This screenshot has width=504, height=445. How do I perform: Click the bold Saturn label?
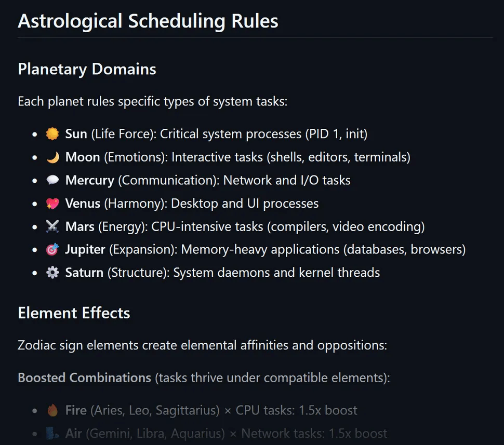click(84, 273)
